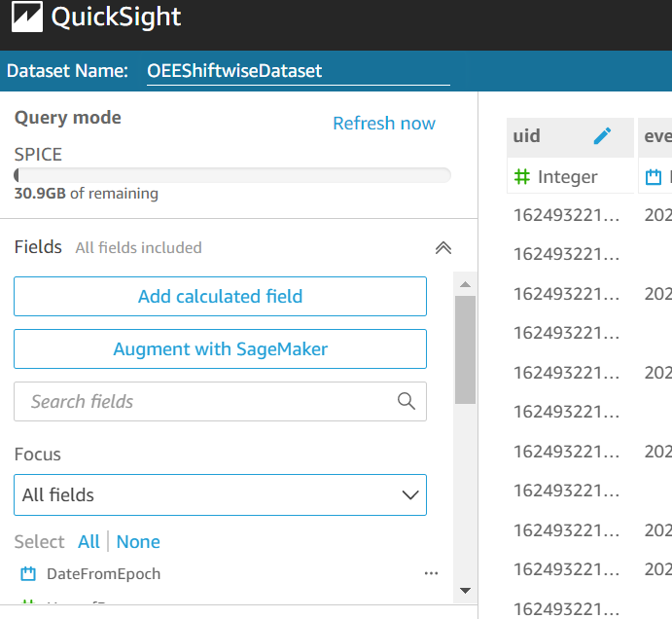This screenshot has height=619, width=672.
Task: Click the fields list scrollbar thumb
Action: coord(465,349)
